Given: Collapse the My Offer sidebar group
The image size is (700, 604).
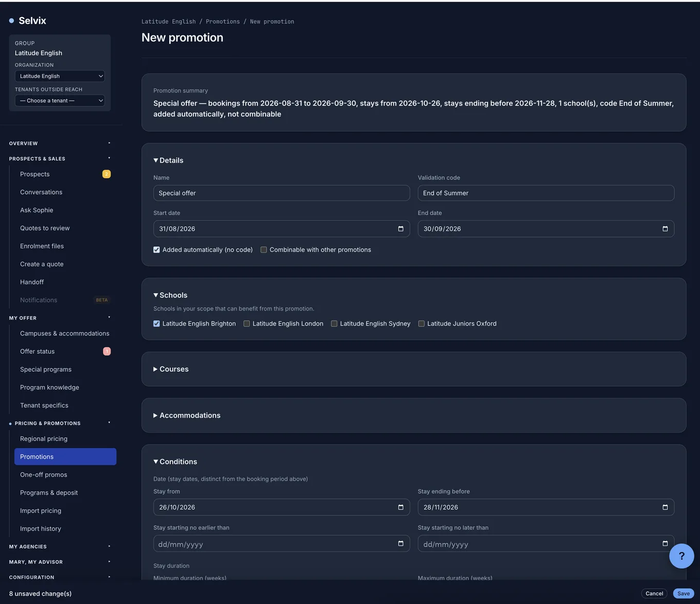Looking at the screenshot, I should (x=60, y=318).
